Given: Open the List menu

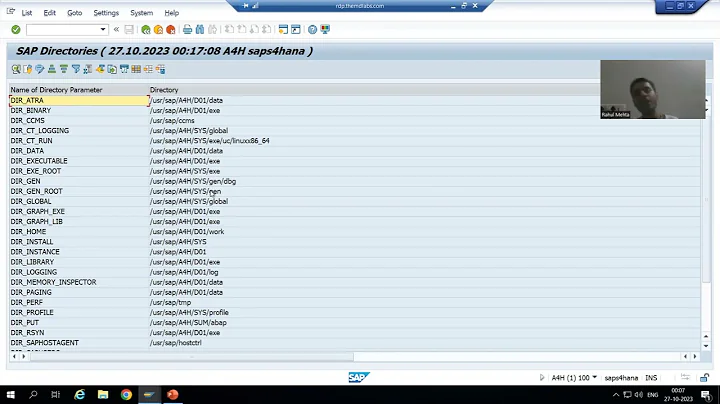Looking at the screenshot, I should (27, 13).
